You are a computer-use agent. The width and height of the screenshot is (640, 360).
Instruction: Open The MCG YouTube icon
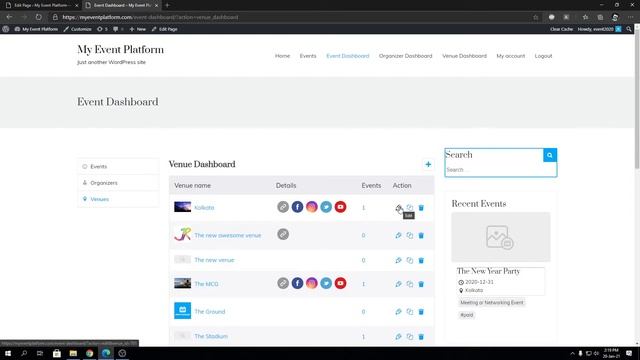pos(340,283)
